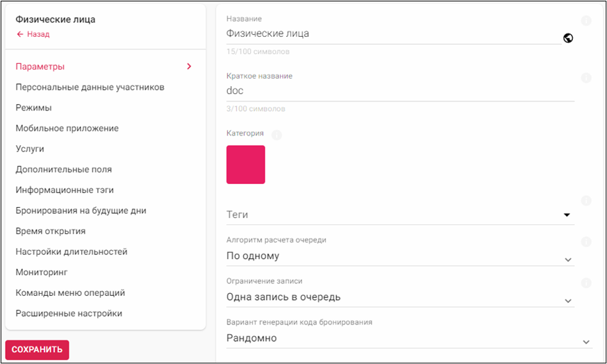
Task: Click info icon next to Название field
Action: point(585,21)
